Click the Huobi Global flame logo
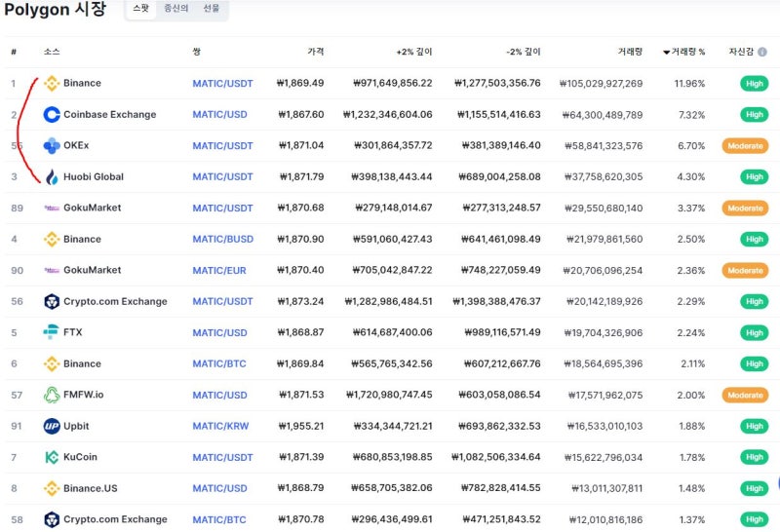Image resolution: width=780 pixels, height=532 pixels. click(x=52, y=176)
